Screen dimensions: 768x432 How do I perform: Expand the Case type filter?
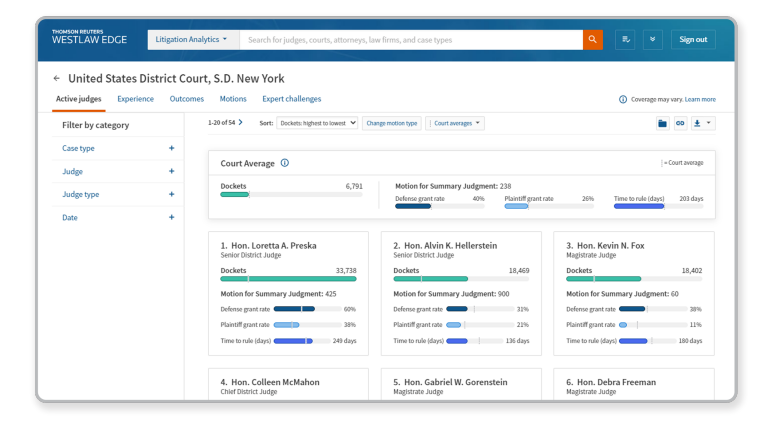pos(171,148)
